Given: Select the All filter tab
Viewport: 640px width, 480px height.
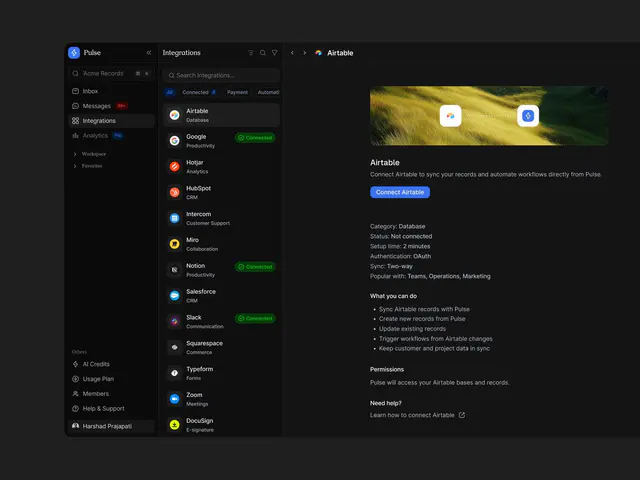Looking at the screenshot, I should [x=170, y=92].
